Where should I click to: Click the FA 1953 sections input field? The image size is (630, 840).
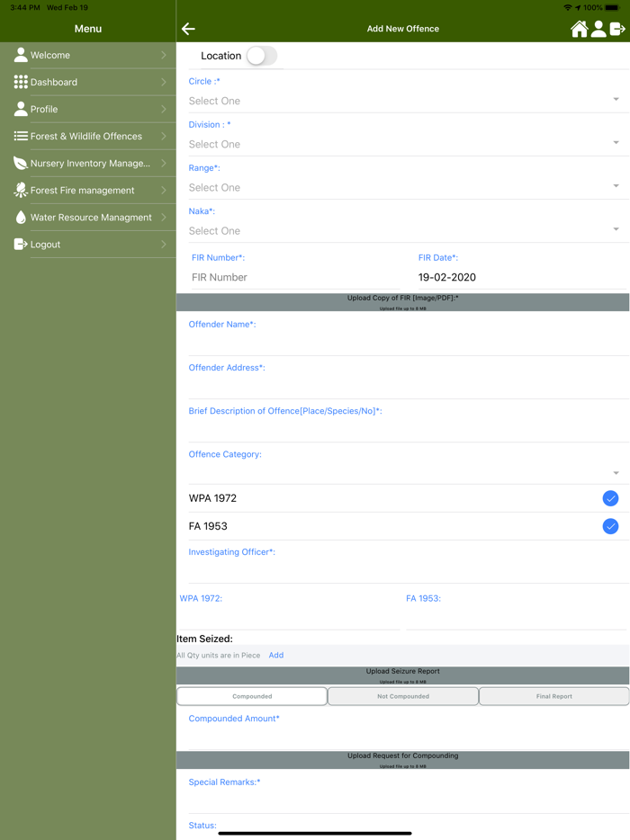pyautogui.click(x=517, y=617)
